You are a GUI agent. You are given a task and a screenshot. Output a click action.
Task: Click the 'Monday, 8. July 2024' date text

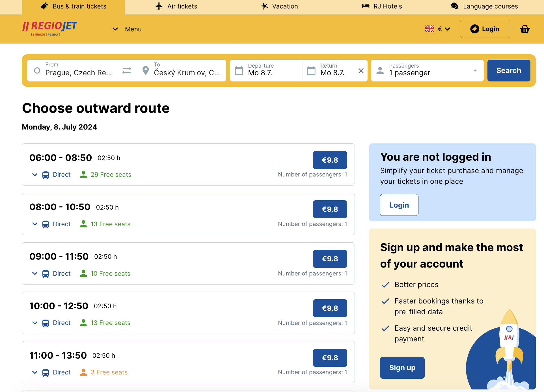pos(59,127)
